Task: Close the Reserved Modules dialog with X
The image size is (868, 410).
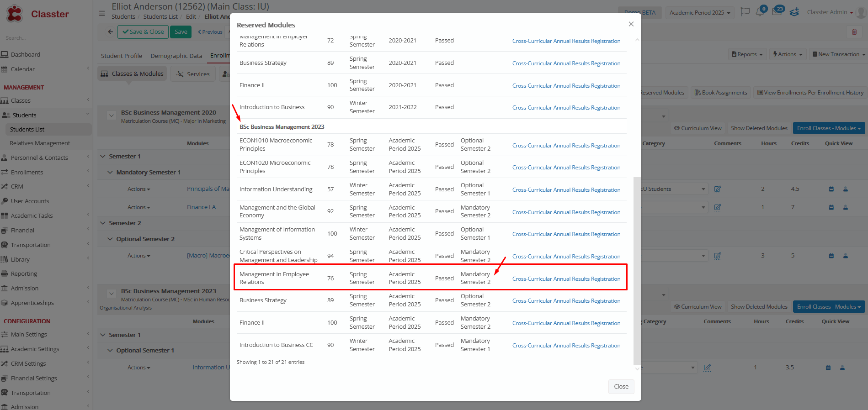Action: pyautogui.click(x=631, y=24)
